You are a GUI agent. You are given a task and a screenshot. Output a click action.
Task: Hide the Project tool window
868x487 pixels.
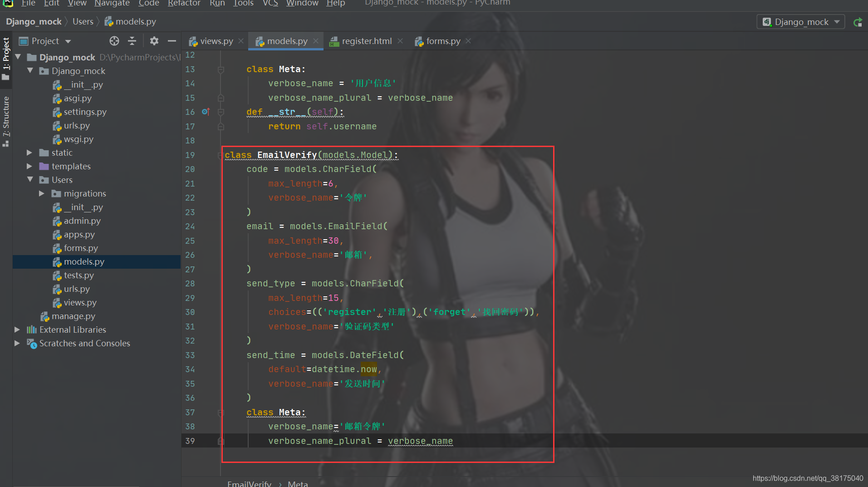[172, 41]
